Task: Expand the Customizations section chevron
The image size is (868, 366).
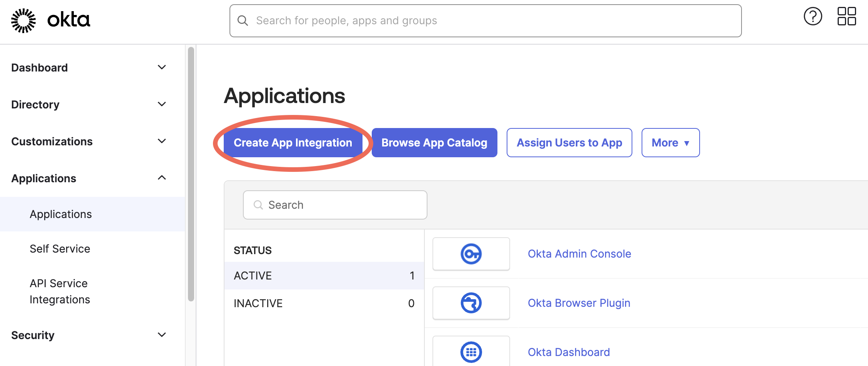Action: tap(162, 141)
